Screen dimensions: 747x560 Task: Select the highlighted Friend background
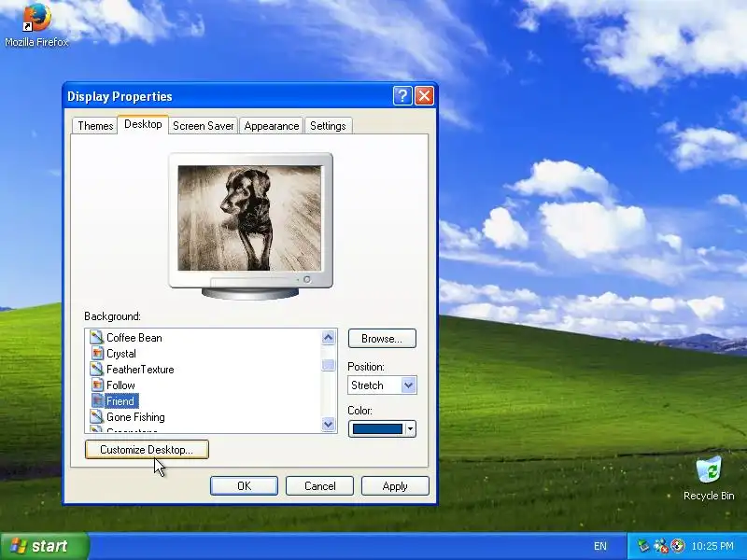(x=121, y=401)
